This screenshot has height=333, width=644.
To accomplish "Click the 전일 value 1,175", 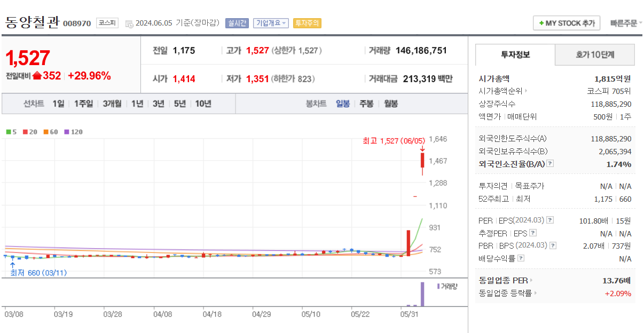I will (x=184, y=51).
